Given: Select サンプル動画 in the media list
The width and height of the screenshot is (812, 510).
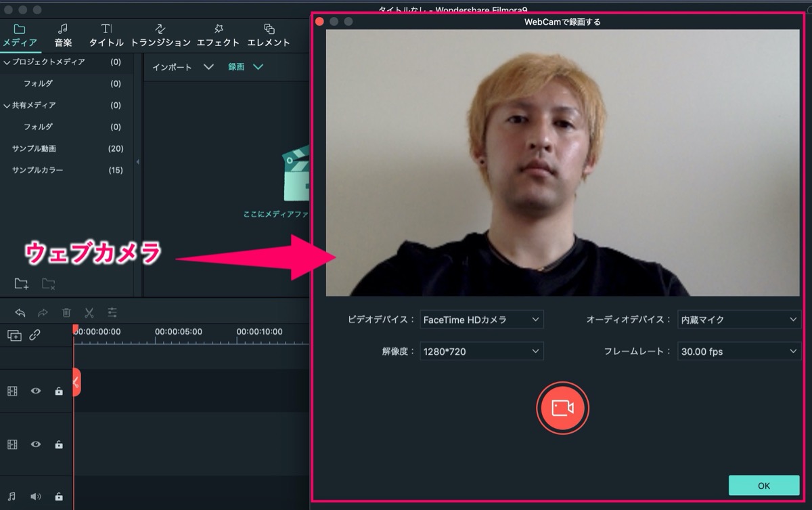Looking at the screenshot, I should point(34,149).
